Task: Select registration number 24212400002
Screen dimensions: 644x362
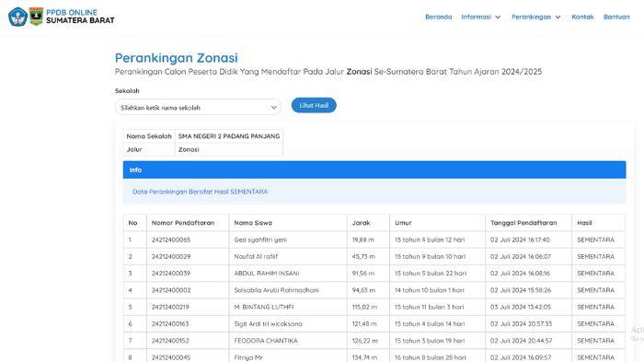Action: coord(171,290)
